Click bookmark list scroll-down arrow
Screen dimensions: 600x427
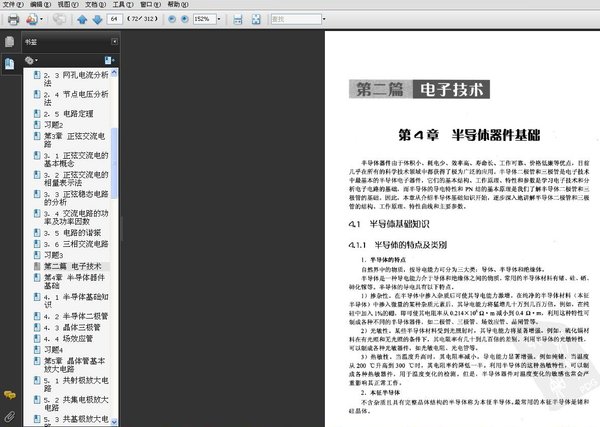pyautogui.click(x=114, y=421)
